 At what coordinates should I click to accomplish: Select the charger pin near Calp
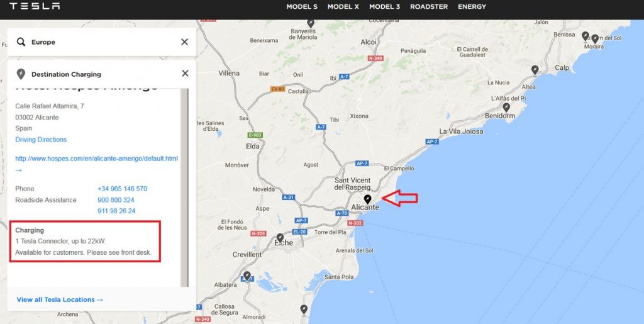[x=535, y=70]
